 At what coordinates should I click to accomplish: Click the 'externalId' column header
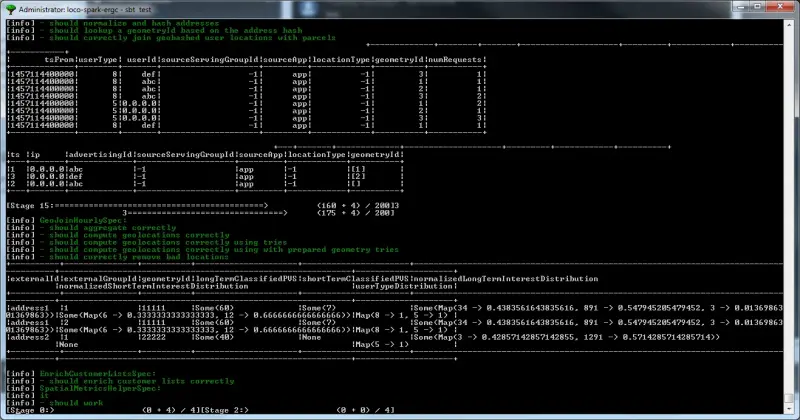[x=34, y=279]
